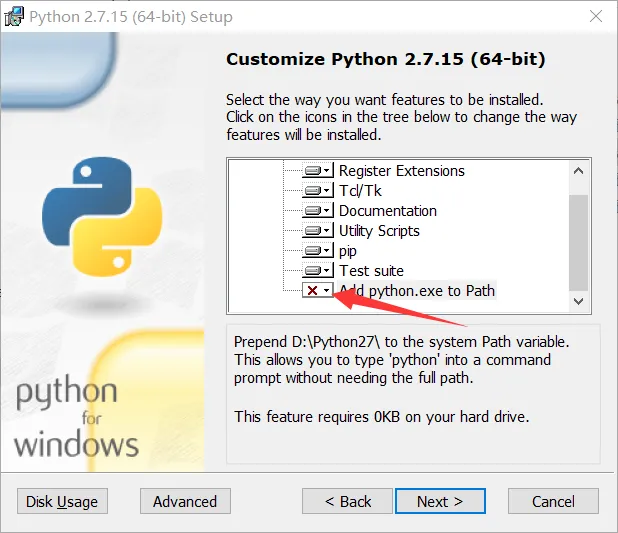Click the scroll up arrow in feature tree
The image size is (618, 533).
[x=579, y=170]
